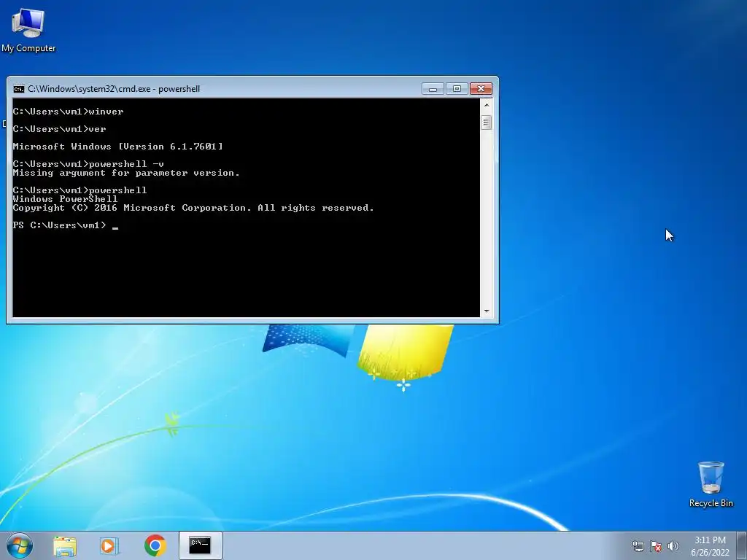Click Show desktop strip at taskbar end

click(741, 545)
